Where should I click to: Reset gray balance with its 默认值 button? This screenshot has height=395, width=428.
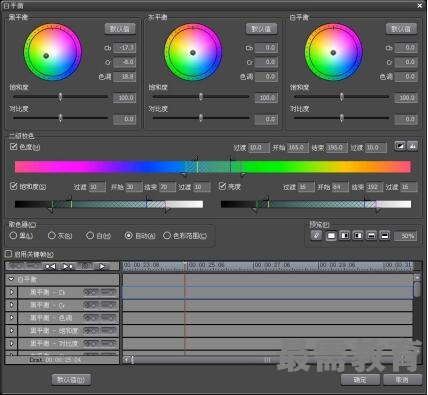click(x=261, y=29)
